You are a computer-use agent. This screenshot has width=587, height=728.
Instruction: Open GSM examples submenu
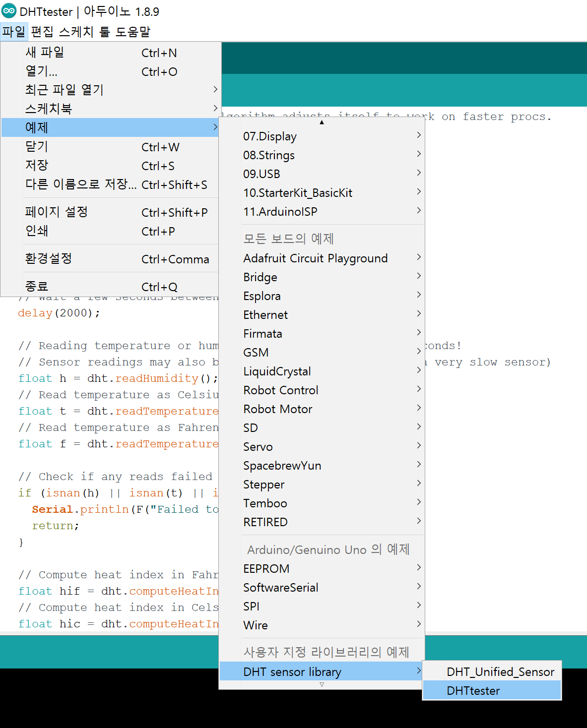(x=322, y=352)
